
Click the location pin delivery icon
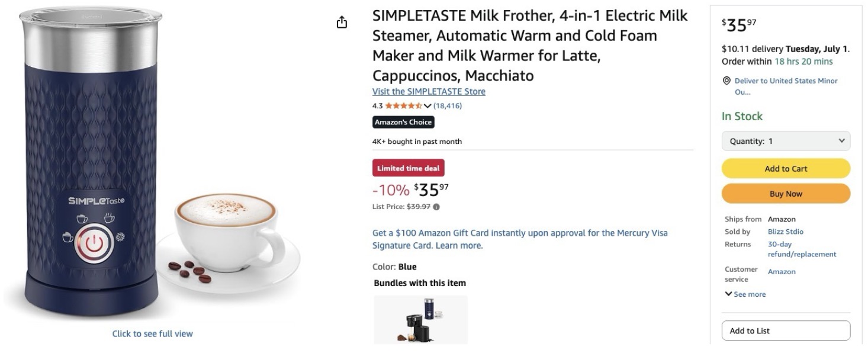coord(726,81)
